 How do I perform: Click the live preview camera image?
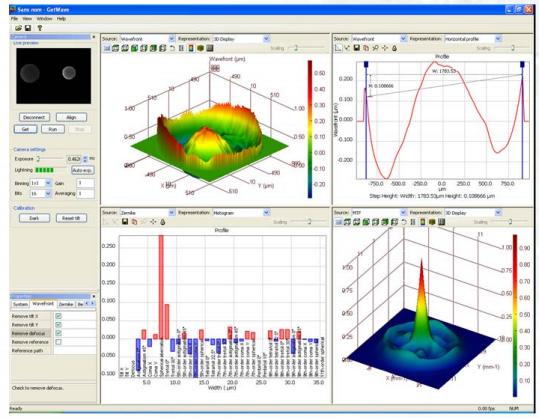pyautogui.click(x=53, y=76)
